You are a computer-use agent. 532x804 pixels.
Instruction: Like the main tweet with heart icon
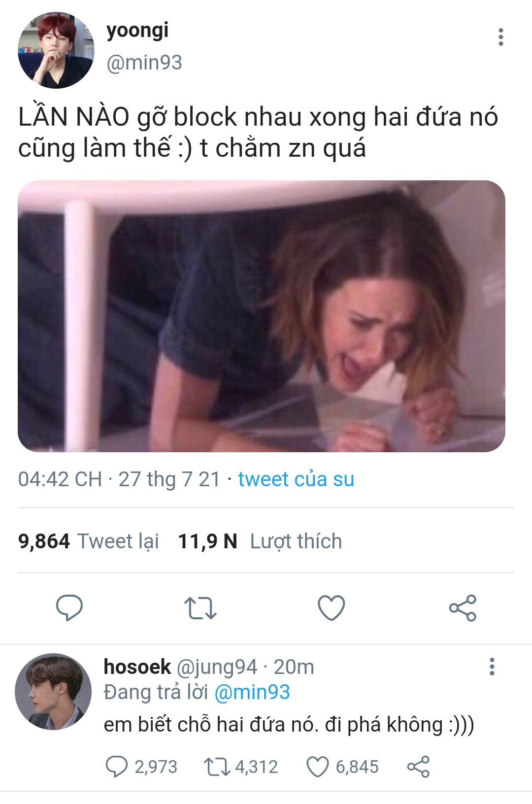tap(331, 608)
